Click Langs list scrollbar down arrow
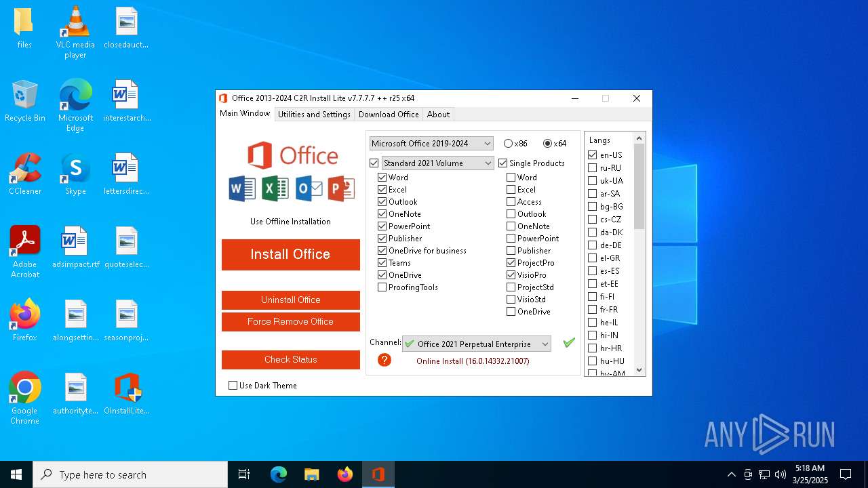The image size is (868, 488). (639, 369)
